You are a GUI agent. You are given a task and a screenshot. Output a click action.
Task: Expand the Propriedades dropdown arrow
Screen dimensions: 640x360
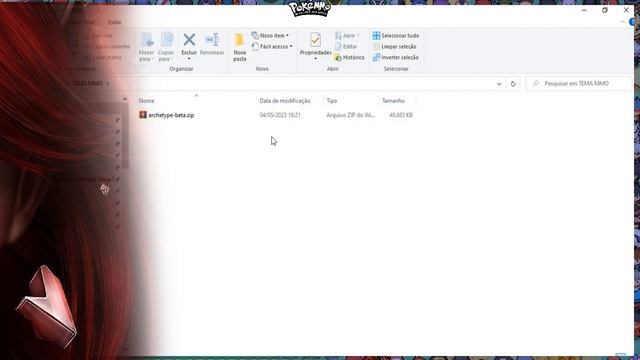coord(315,59)
